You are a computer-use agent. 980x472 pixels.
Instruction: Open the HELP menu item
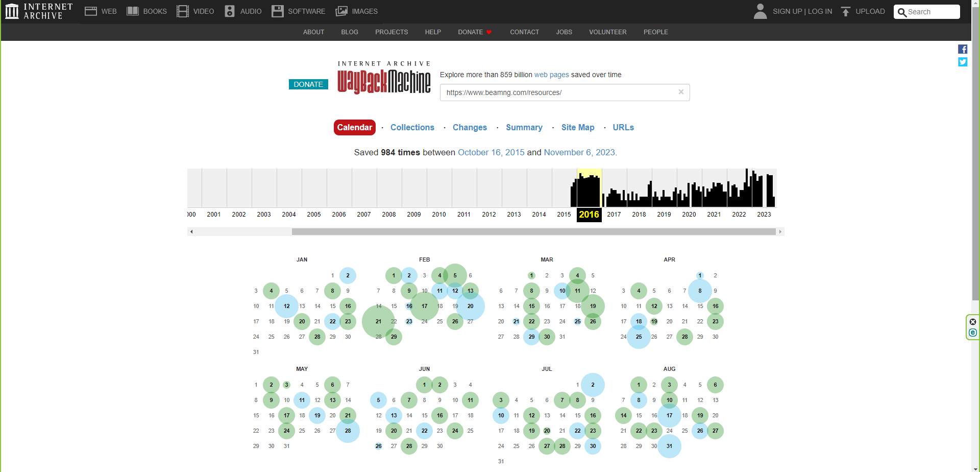(x=433, y=32)
